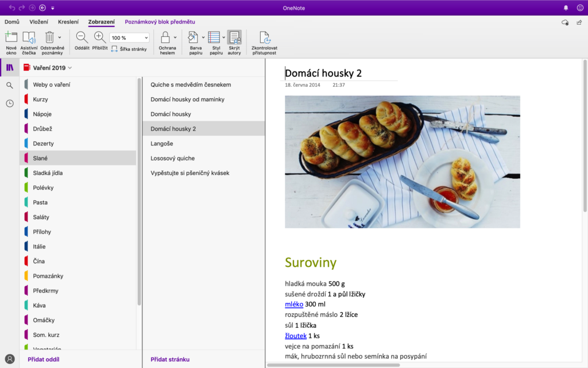Click Zkontrolovat přístupnost icon

tap(264, 38)
